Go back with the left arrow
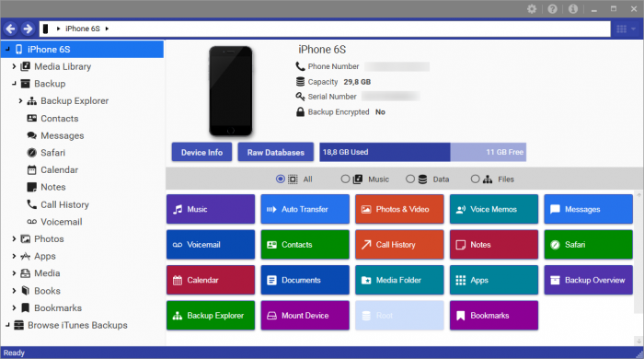Screen dimensions: 644x359 11,29
